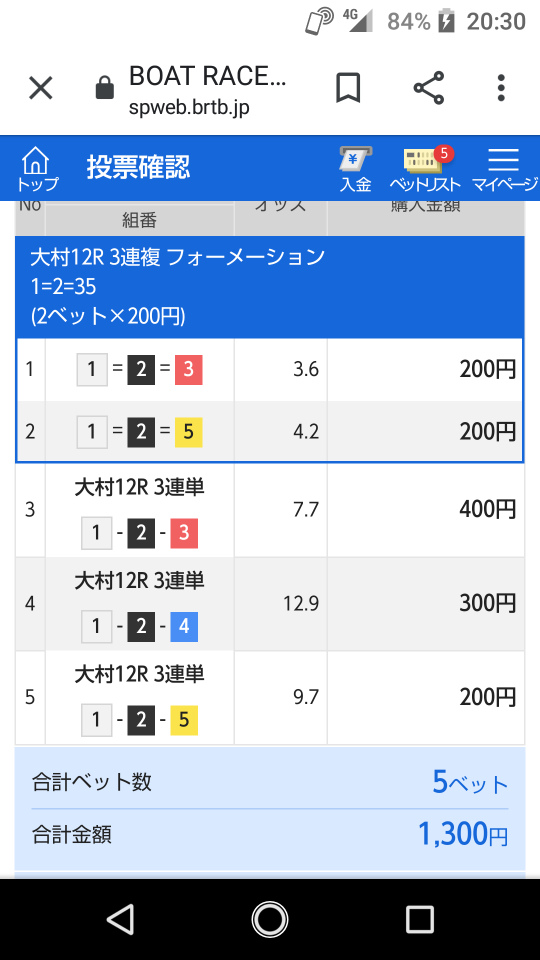This screenshot has height=960, width=540.
Task: Tap the Android home circle button
Action: [270, 919]
